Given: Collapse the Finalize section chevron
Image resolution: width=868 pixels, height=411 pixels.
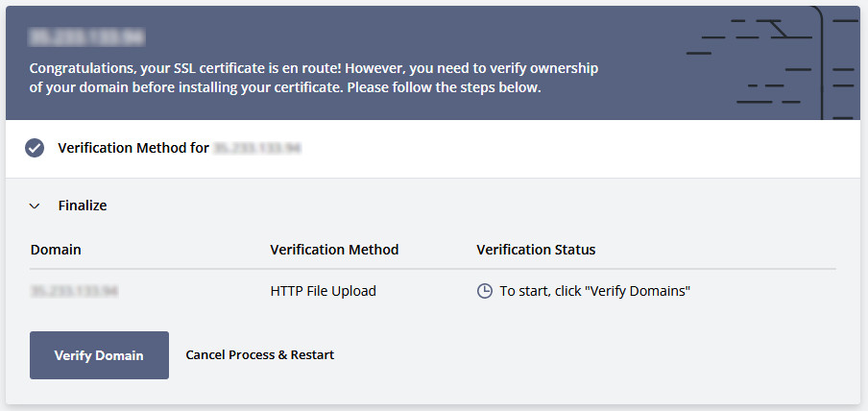Looking at the screenshot, I should pyautogui.click(x=35, y=206).
